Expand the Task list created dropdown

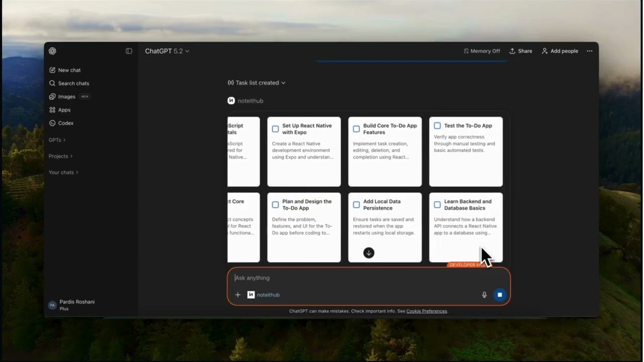click(x=257, y=82)
